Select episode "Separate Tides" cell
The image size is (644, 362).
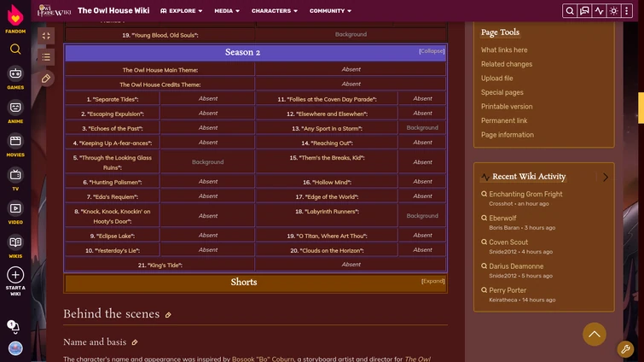112,99
